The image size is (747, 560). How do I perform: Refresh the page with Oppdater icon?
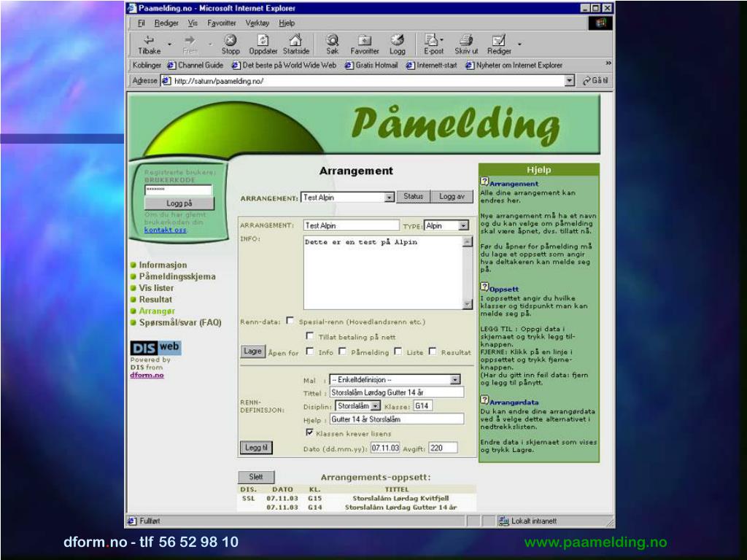(x=263, y=40)
